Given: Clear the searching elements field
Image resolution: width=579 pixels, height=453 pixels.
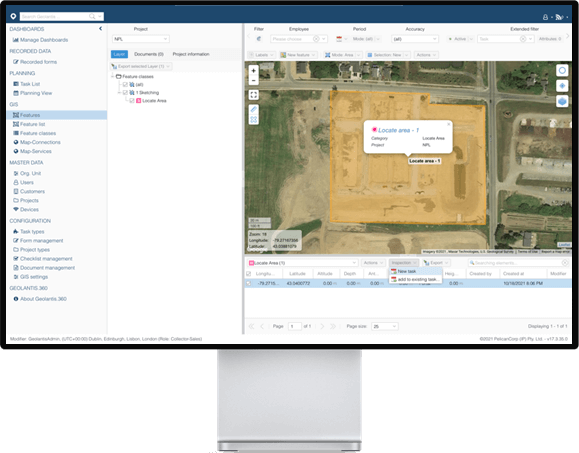Looking at the screenshot, I should (x=565, y=263).
